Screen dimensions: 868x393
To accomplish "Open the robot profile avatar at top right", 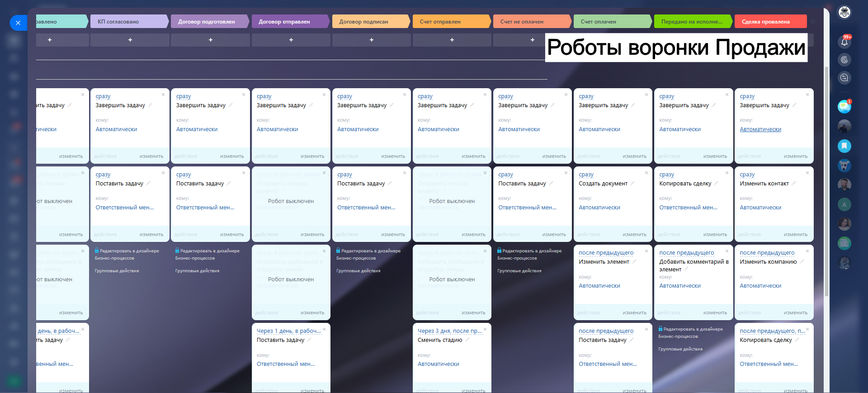I will 844,12.
